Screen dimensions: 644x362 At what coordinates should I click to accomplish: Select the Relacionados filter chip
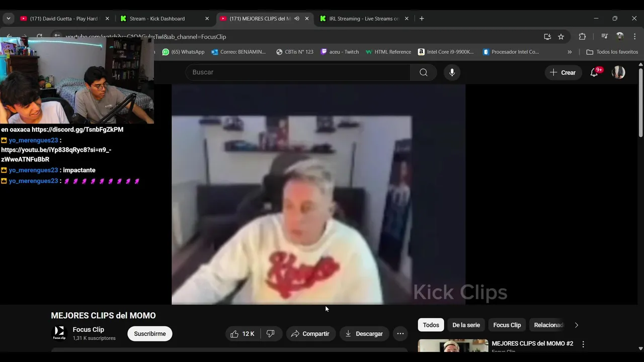548,325
